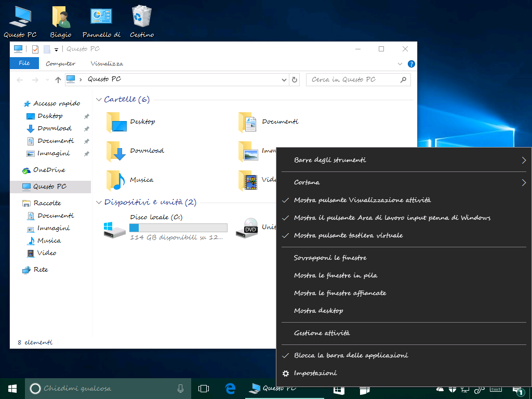Click the "8 elementi" status bar text

point(35,343)
